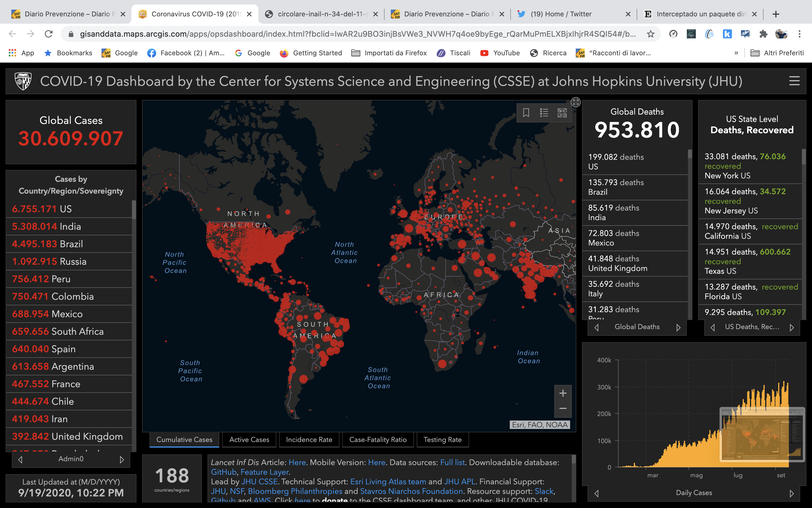This screenshot has width=812, height=508.
Task: Open the Chrome three-dot menu
Action: pyautogui.click(x=800, y=34)
